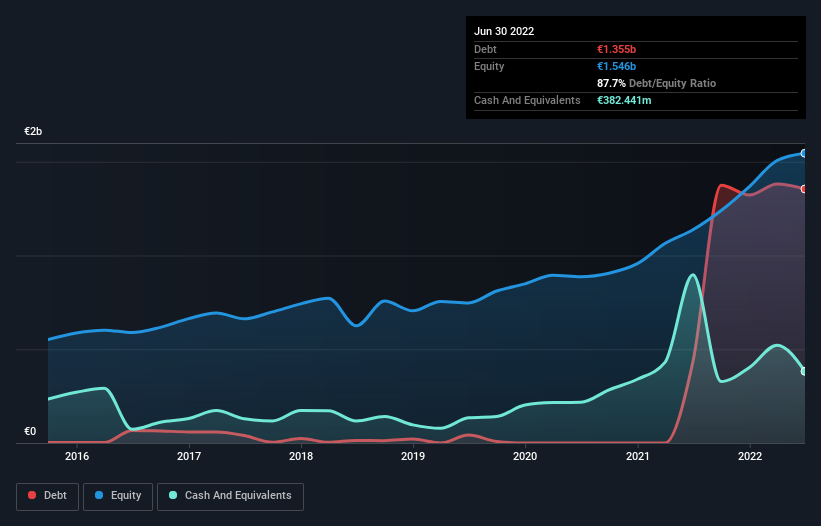This screenshot has height=526, width=821.
Task: Click the teal dot in Cash legend
Action: coord(174,496)
